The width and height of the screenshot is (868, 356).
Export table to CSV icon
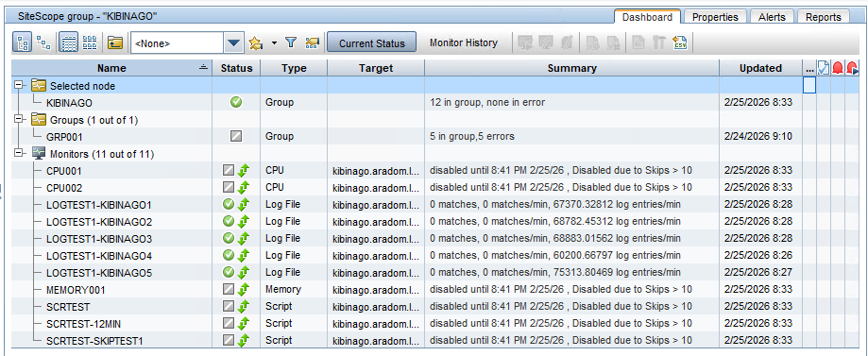click(680, 42)
